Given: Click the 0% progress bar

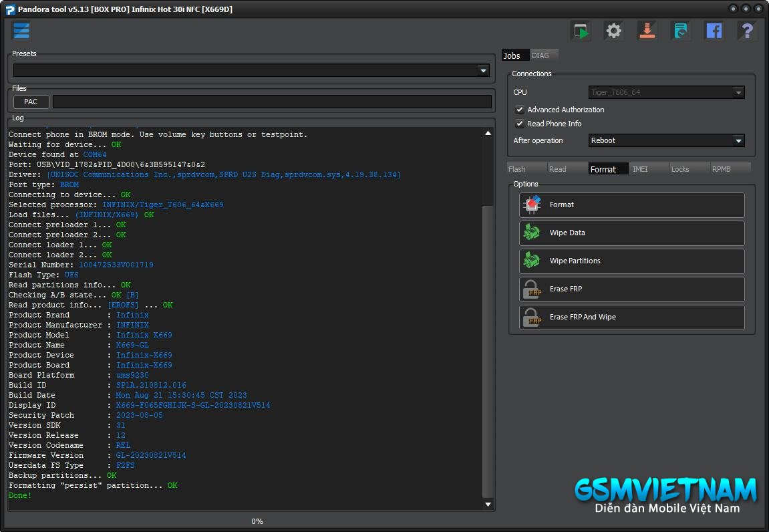Looking at the screenshot, I should pyautogui.click(x=257, y=521).
